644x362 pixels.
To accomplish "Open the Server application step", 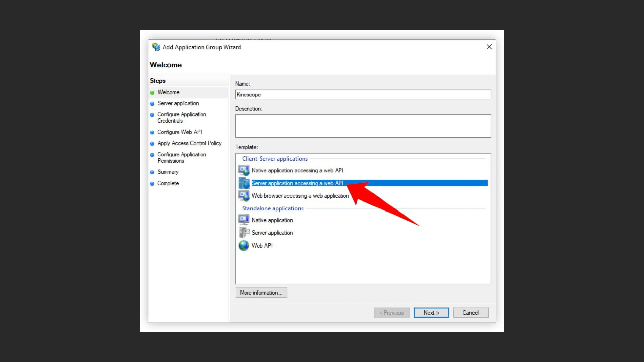I will 178,103.
